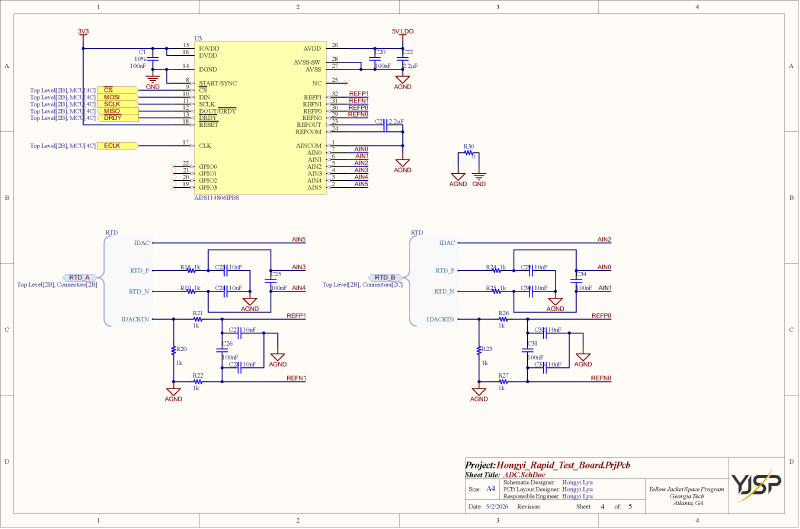Click the START/SYNC pin label on U3
Screen dimensions: 800x529
tap(218, 83)
